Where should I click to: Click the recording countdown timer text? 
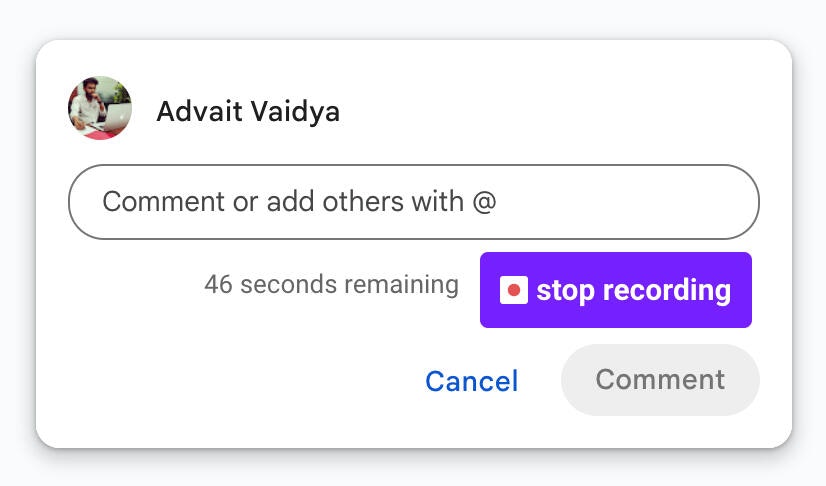(331, 284)
